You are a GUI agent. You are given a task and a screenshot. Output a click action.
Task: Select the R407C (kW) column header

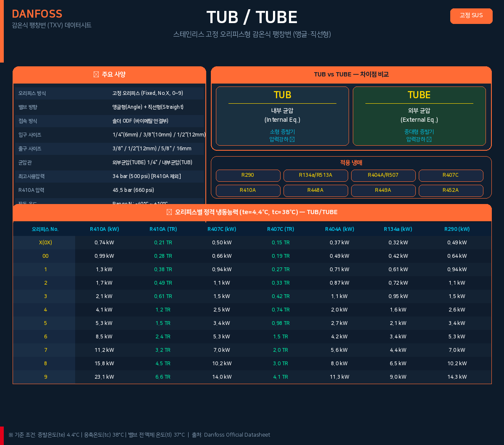[222, 229]
